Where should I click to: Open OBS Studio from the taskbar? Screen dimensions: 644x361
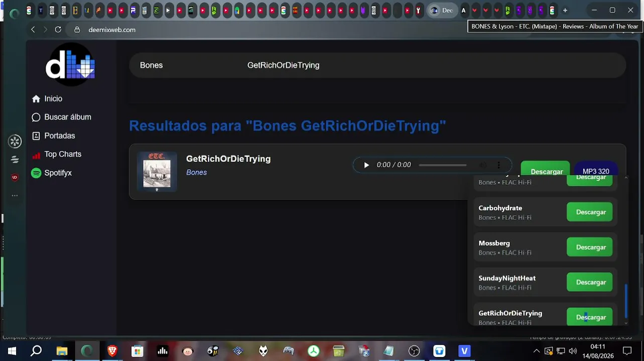point(414,351)
